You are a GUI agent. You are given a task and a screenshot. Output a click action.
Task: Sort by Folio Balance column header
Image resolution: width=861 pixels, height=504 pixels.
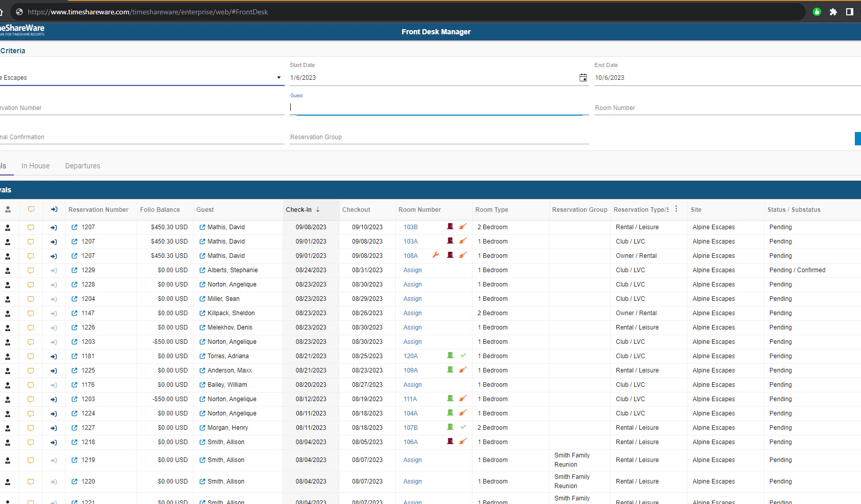coord(160,210)
